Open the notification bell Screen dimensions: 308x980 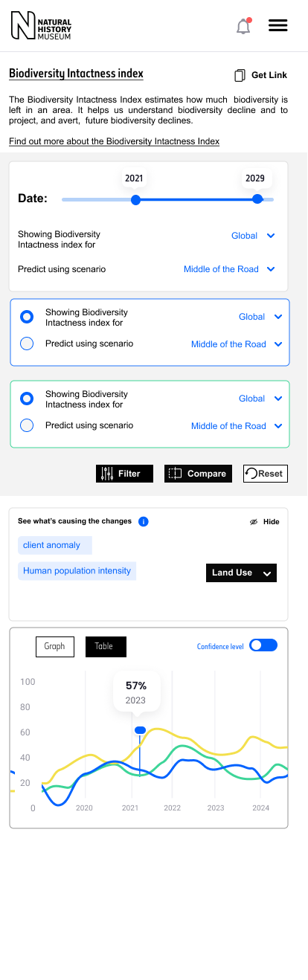click(x=243, y=26)
